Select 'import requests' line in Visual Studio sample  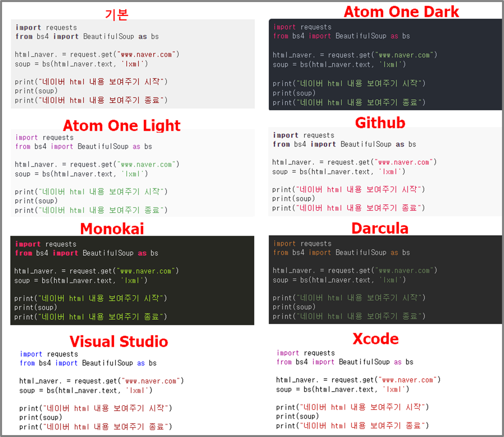point(49,354)
